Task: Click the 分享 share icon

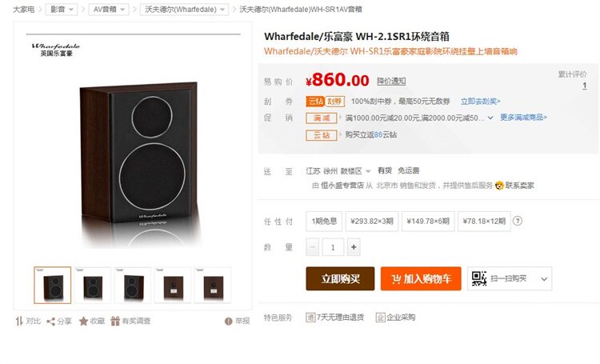Action: click(x=50, y=322)
